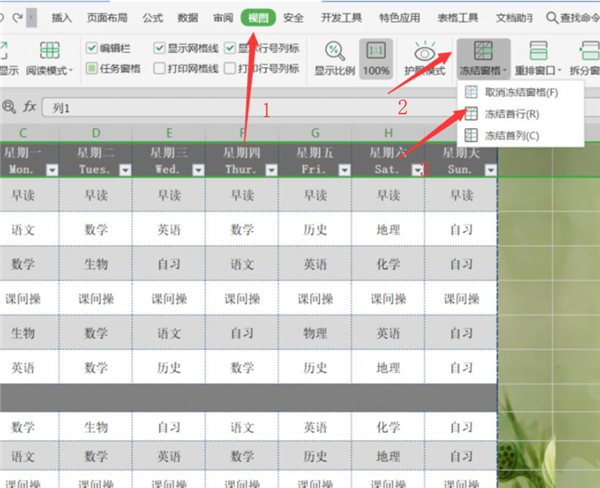Choose 取消冻结窗格(F) menu entry
The height and width of the screenshot is (488, 600).
pos(520,93)
